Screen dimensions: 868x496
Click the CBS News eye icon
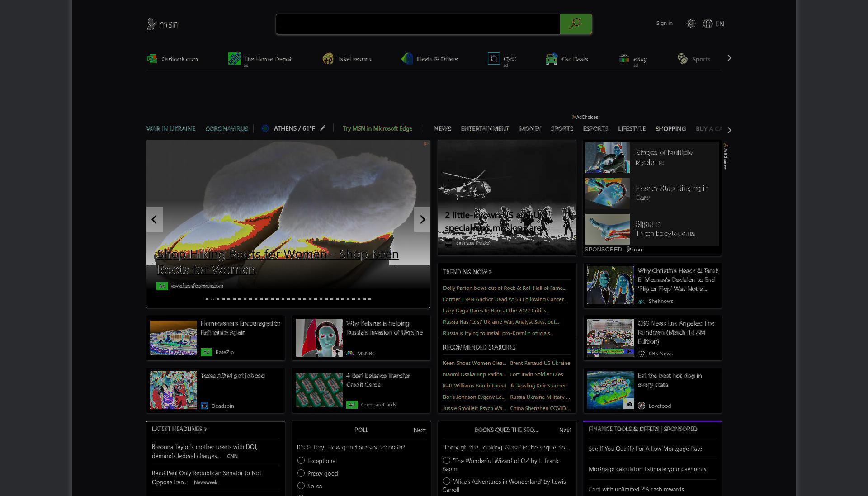click(642, 353)
